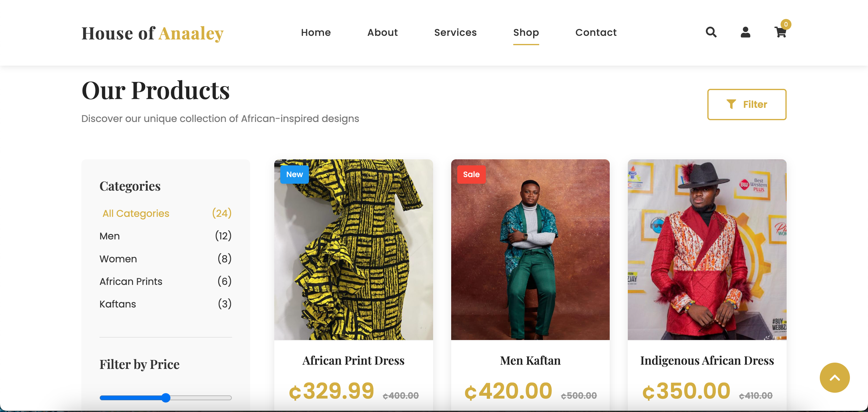Click the price range slider handle
The height and width of the screenshot is (412, 868).
[166, 398]
